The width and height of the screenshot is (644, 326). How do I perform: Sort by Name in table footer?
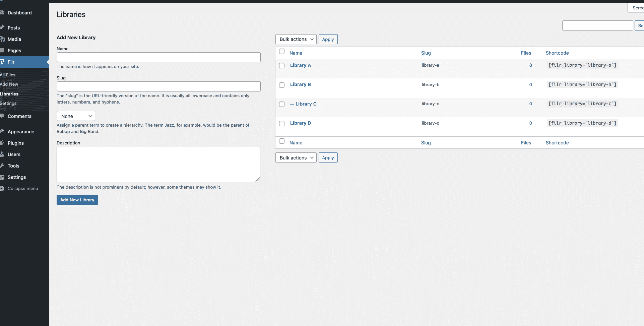point(296,143)
